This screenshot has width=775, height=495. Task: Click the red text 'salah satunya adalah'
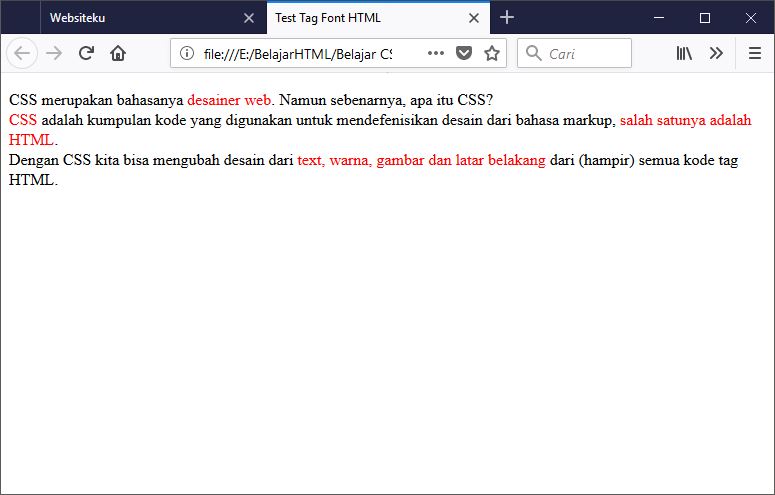[x=686, y=120]
